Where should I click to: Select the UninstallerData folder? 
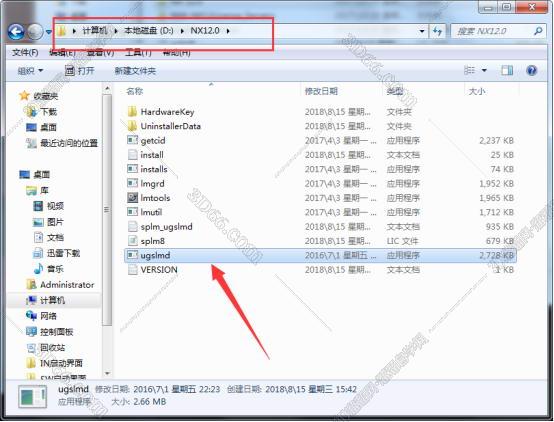320,126
